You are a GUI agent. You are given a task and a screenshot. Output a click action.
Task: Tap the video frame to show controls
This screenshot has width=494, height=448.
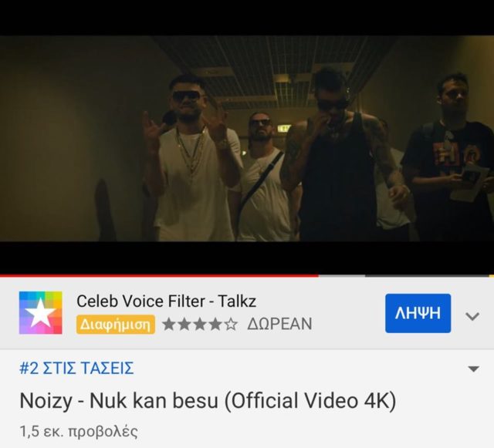247,139
